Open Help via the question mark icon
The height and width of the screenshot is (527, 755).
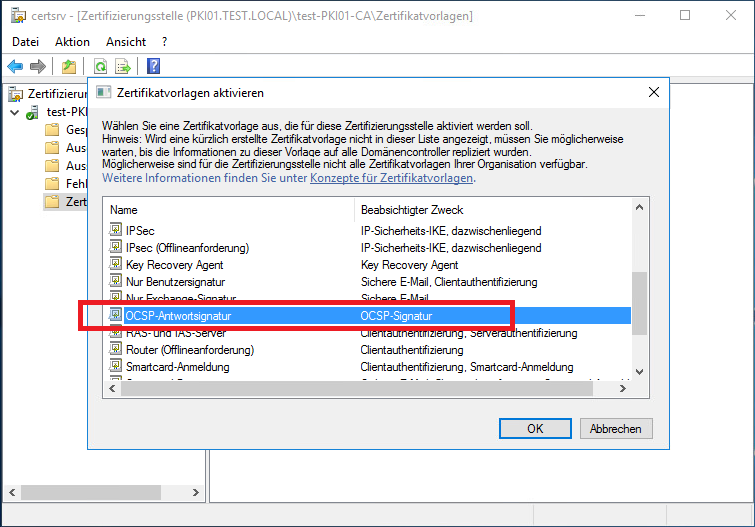(153, 66)
